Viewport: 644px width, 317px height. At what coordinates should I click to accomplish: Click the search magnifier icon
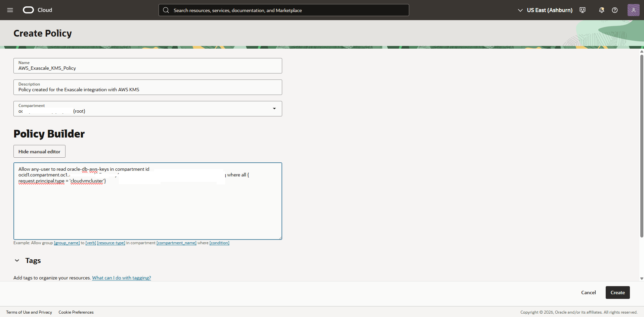point(166,10)
